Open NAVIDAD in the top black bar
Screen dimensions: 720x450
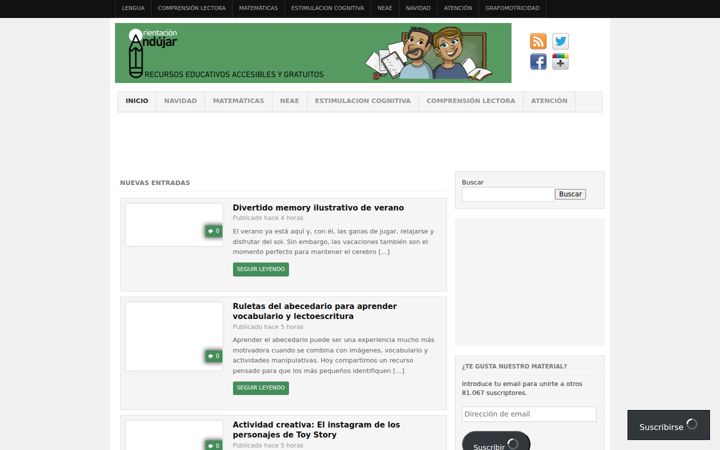(x=418, y=8)
